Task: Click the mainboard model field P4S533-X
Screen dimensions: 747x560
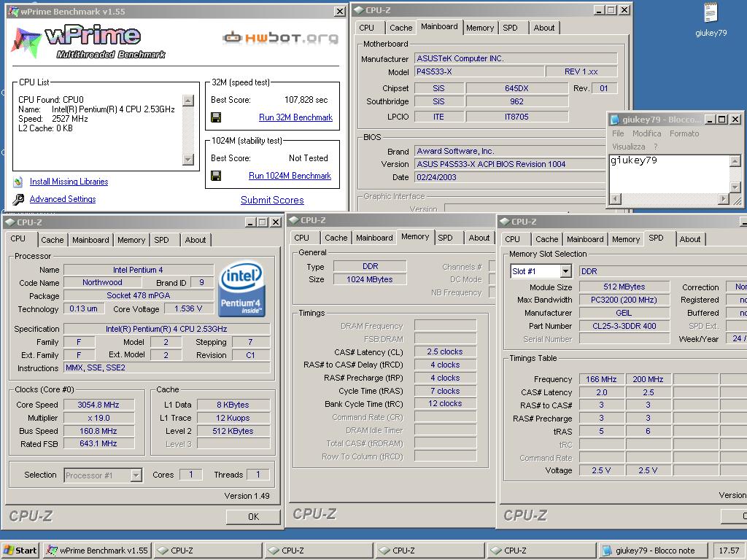Action: 479,71
